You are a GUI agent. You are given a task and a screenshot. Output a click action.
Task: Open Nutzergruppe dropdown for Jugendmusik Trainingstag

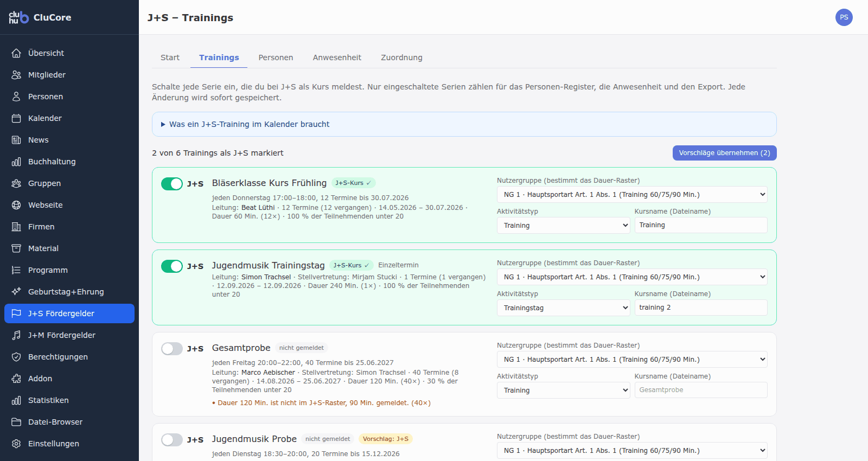pyautogui.click(x=632, y=277)
